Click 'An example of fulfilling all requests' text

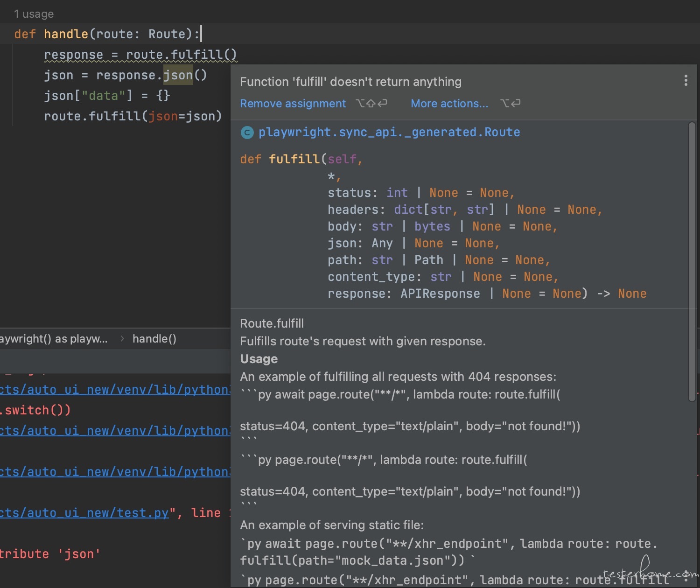[398, 377]
